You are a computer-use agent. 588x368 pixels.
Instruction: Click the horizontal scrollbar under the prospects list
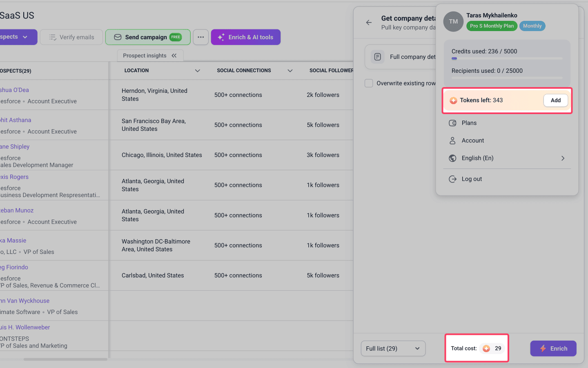[65, 359]
